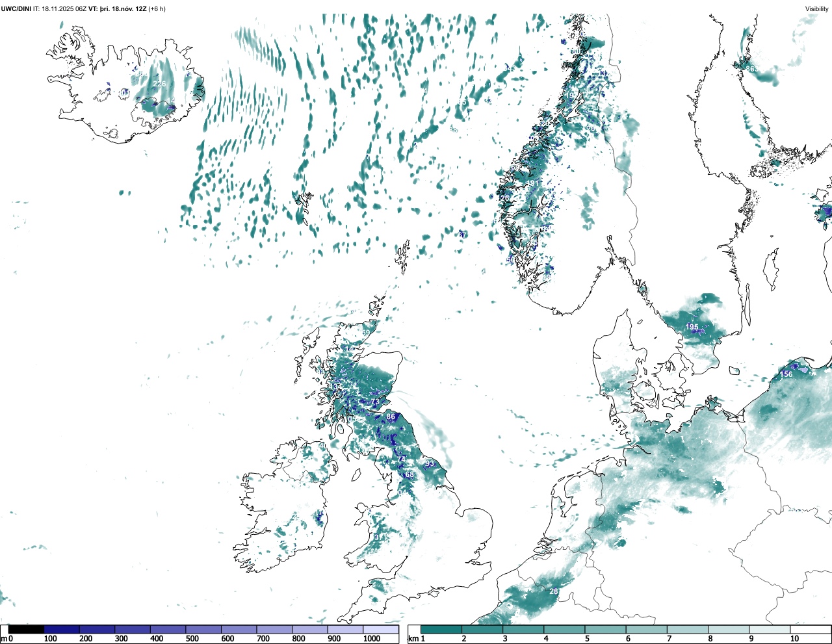Click the "28" value label over Belgium
The height and width of the screenshot is (644, 832).
[x=554, y=591]
